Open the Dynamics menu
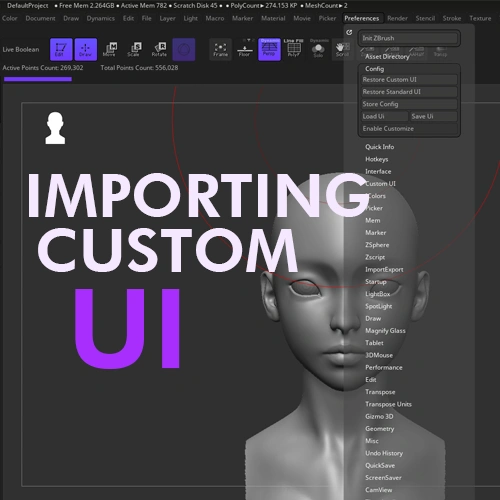The image size is (500, 500). [x=101, y=18]
